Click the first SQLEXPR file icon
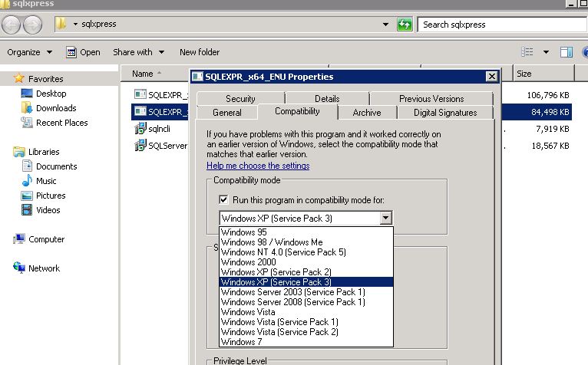The height and width of the screenshot is (365, 588). coord(140,94)
